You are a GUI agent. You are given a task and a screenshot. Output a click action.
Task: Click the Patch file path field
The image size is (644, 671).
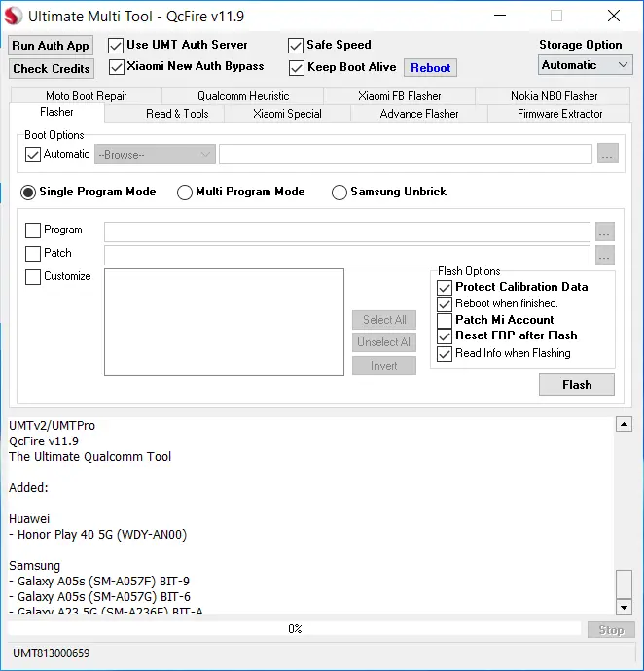point(347,255)
